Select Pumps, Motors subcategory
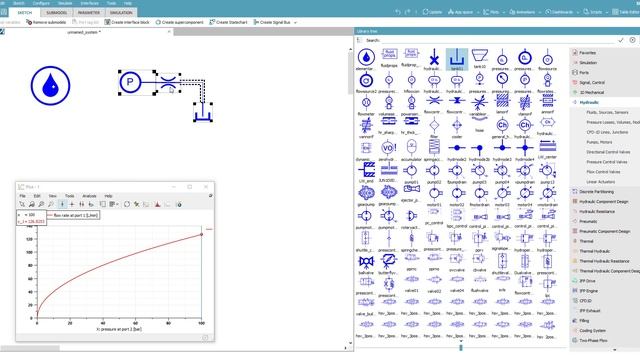 click(599, 142)
